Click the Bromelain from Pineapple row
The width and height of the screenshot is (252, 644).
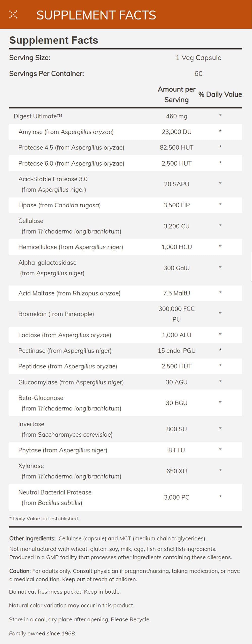56,314
